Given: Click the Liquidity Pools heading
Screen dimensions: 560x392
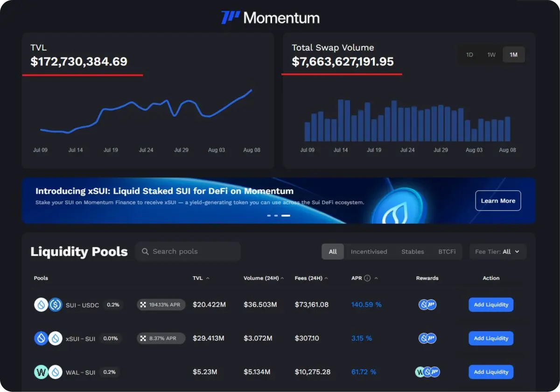Looking at the screenshot, I should coord(79,252).
